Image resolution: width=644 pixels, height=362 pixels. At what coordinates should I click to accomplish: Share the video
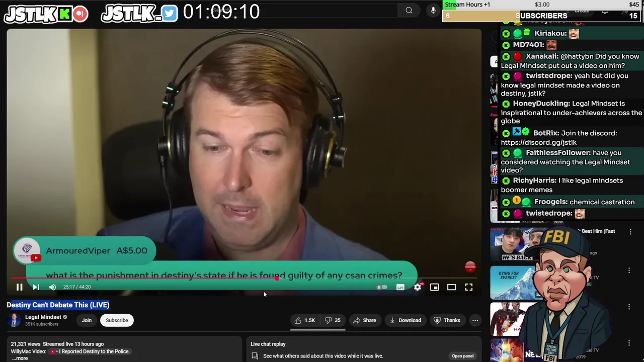(x=364, y=320)
